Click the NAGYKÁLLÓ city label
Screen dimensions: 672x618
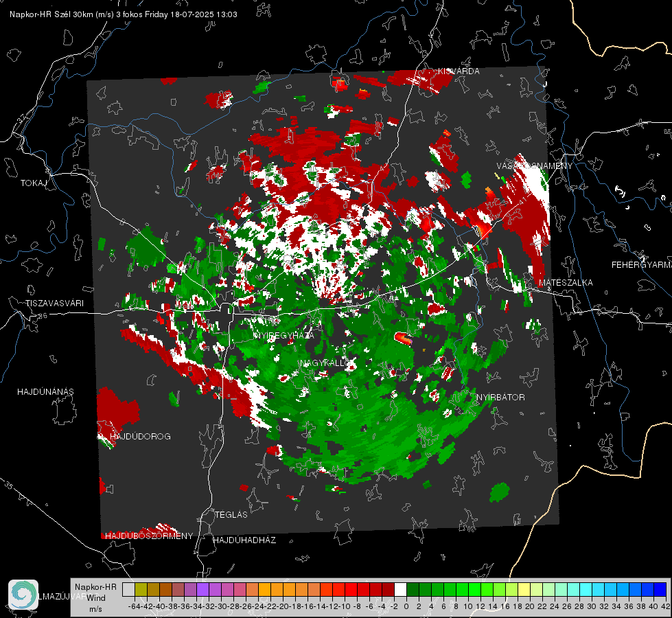[325, 363]
